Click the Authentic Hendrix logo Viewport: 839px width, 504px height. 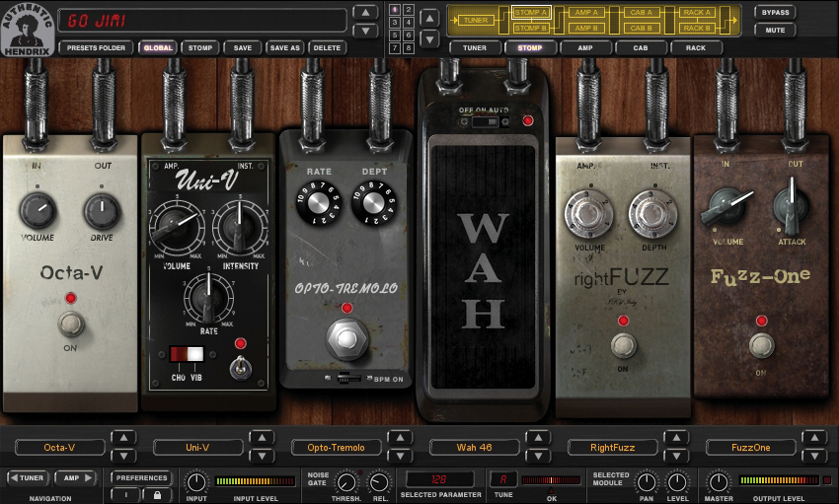[x=27, y=30]
